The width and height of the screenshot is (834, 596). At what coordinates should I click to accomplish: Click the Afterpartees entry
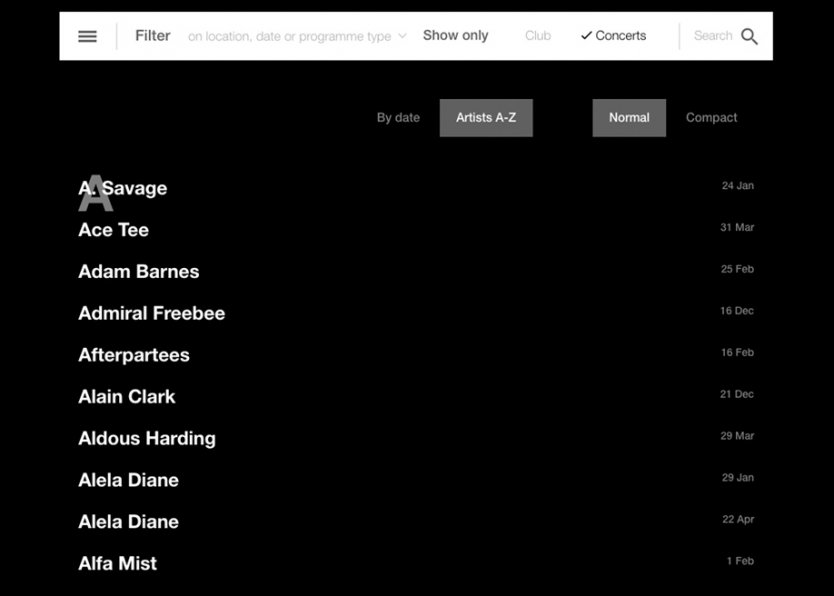[x=134, y=355]
